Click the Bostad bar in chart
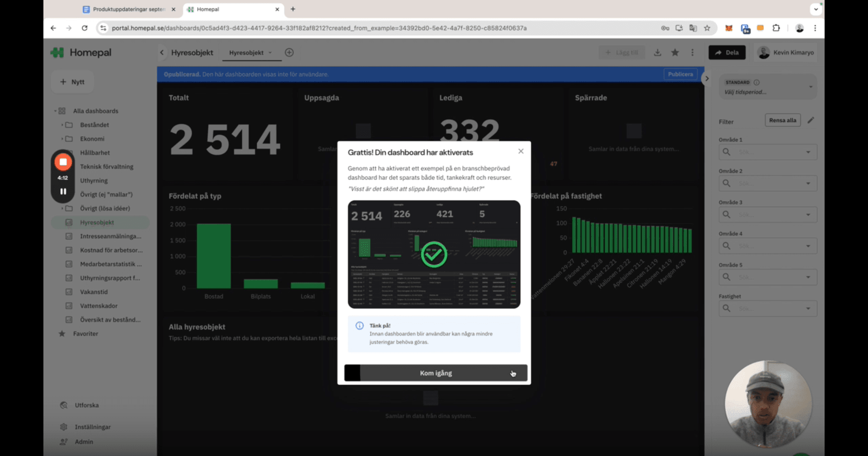The width and height of the screenshot is (868, 456). coord(214,256)
